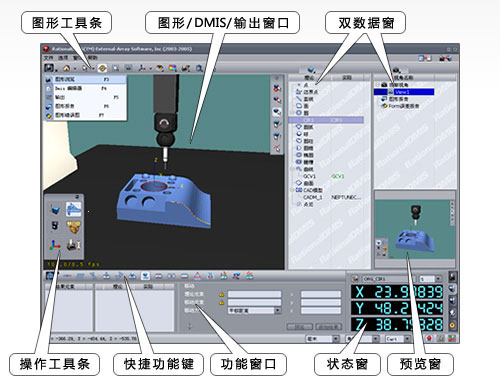The width and height of the screenshot is (500, 390).
Task: Click the home view icon in graphics toolbar
Action: click(66, 68)
